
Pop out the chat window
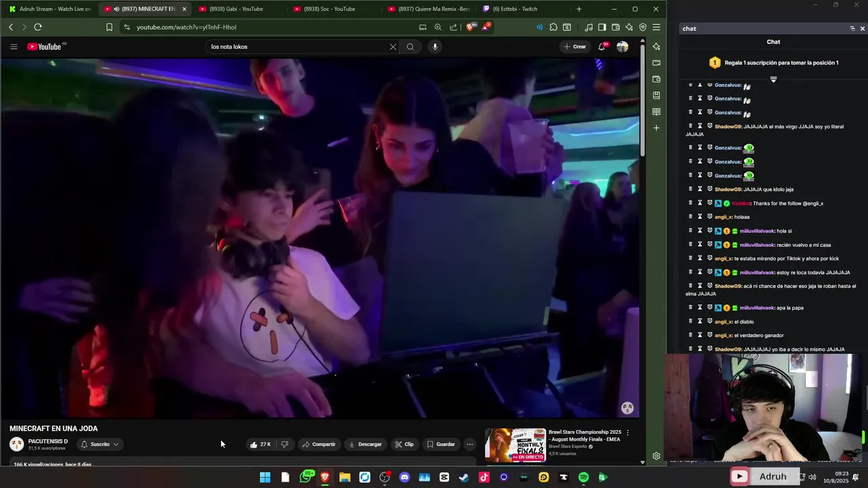[x=852, y=28]
